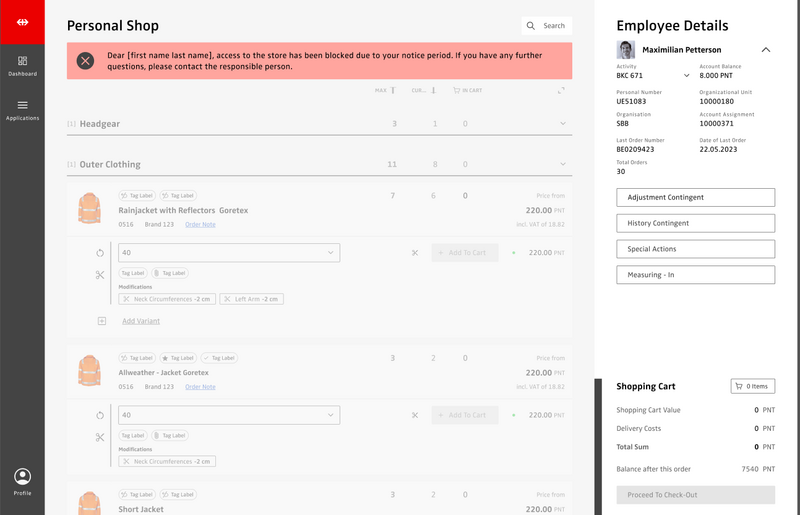
Task: Open the Profile page from the sidebar
Action: coord(22,480)
